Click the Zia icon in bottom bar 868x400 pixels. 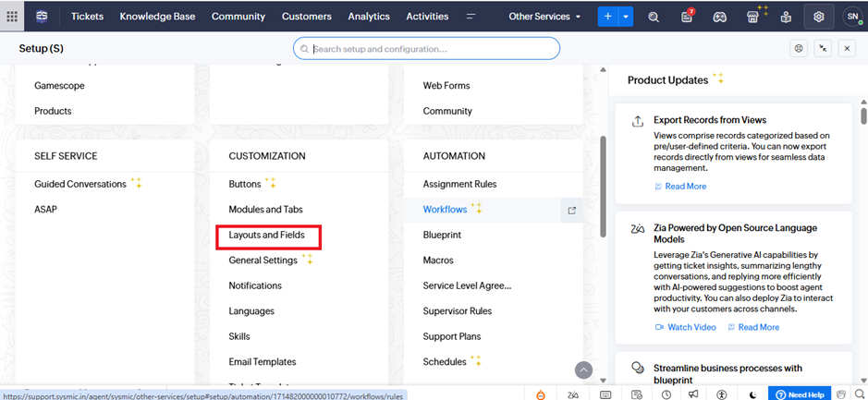[x=573, y=394]
